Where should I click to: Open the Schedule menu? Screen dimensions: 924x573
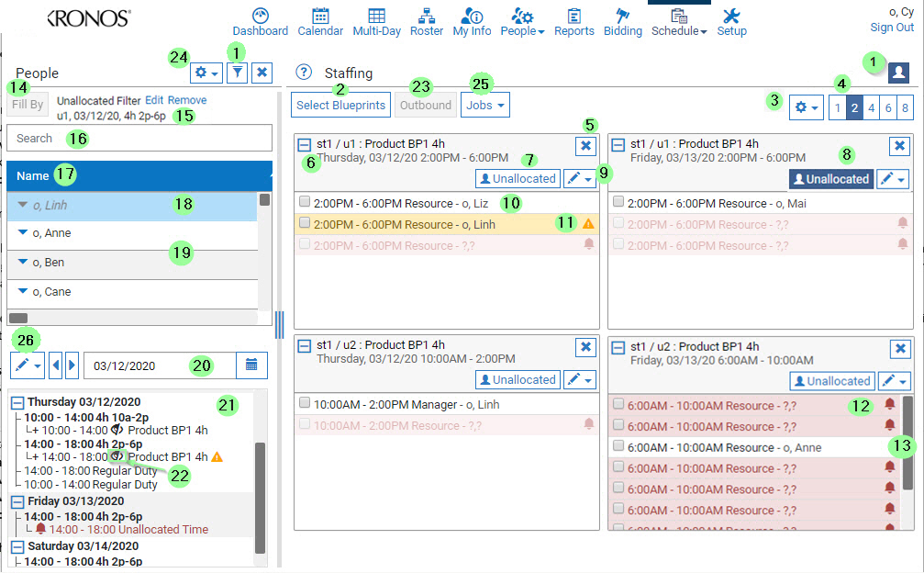click(x=678, y=30)
